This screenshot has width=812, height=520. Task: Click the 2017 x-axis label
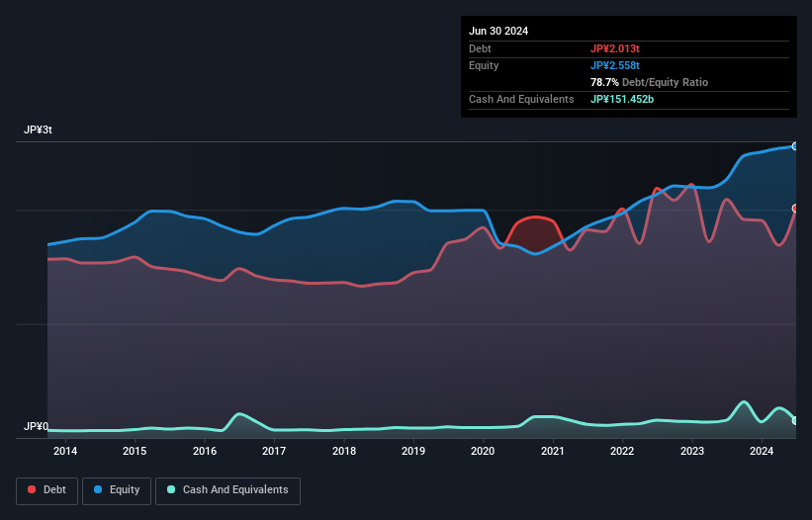click(x=274, y=451)
